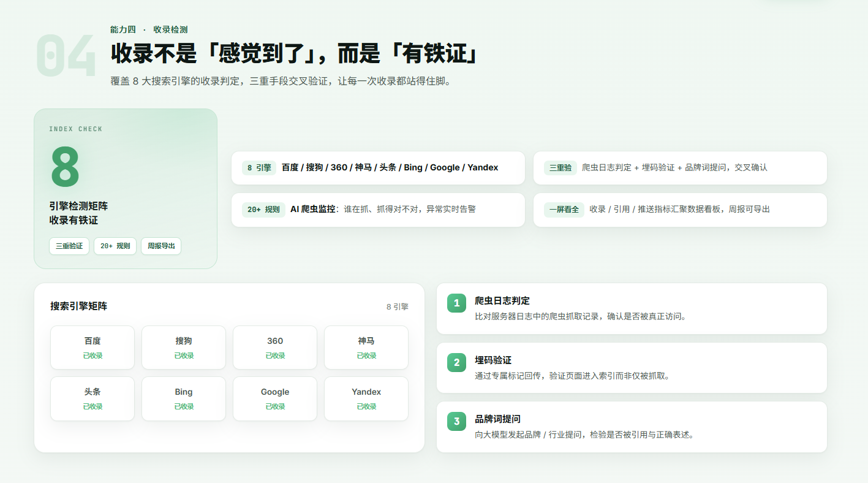Click the 三重验证 tag chip
868x483 pixels.
point(69,246)
